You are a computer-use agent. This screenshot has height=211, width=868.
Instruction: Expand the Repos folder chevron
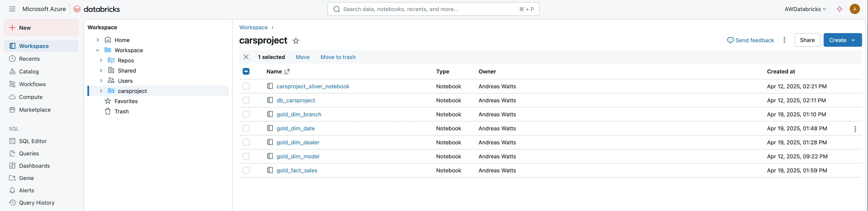[101, 60]
